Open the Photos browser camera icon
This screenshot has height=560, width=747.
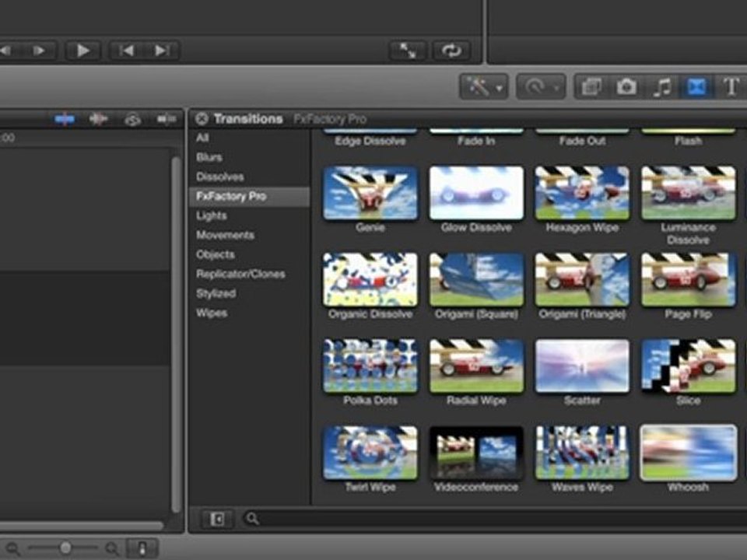[x=626, y=87]
